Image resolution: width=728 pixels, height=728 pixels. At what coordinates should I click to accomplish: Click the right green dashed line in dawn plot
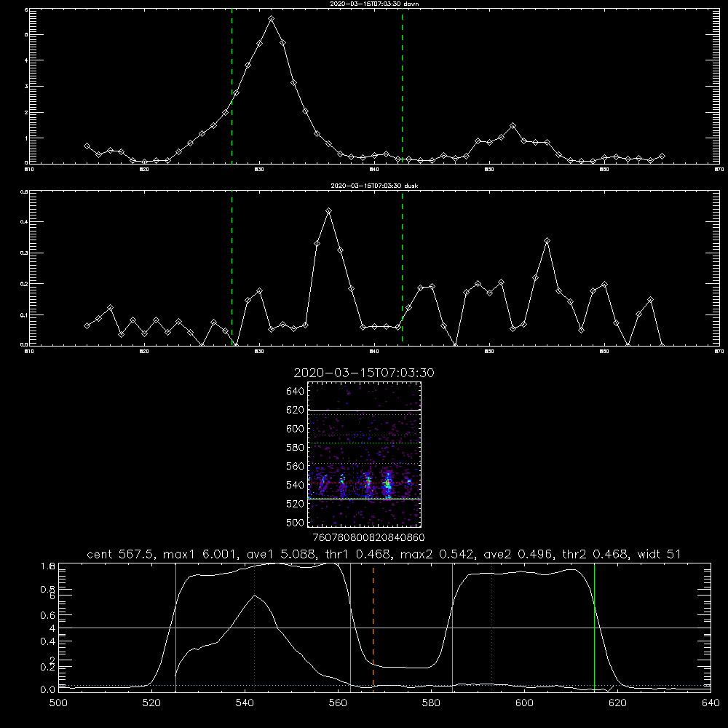click(402, 88)
